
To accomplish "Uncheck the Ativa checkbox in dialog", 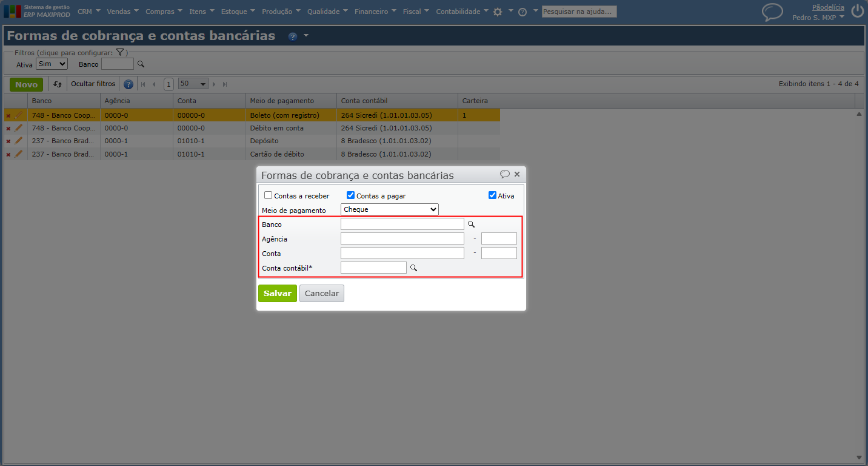I will 492,195.
